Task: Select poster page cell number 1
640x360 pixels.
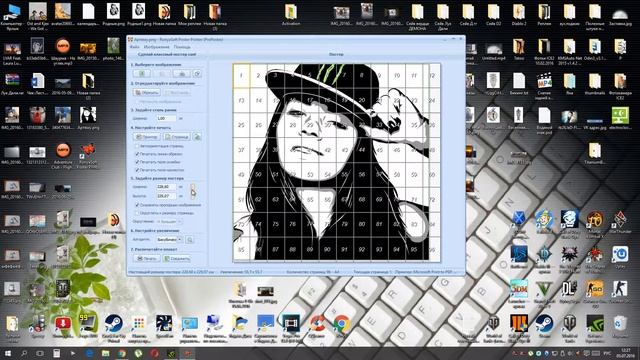Action: pyautogui.click(x=241, y=76)
